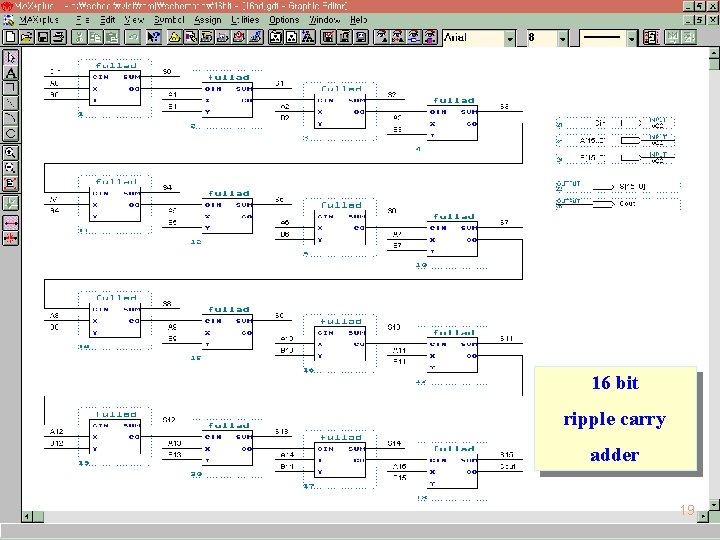Viewport: 720px width, 540px height.
Task: Open the Arial font dropdown
Action: click(510, 39)
